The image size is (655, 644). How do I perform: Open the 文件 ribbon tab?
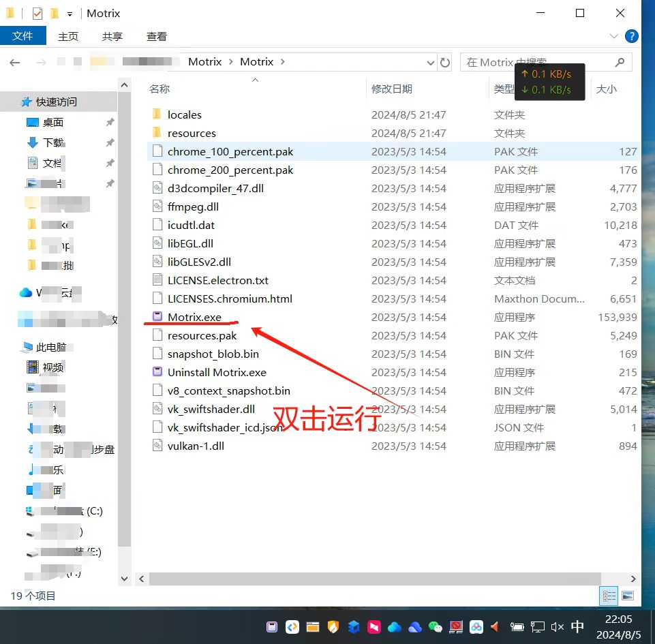click(x=22, y=36)
